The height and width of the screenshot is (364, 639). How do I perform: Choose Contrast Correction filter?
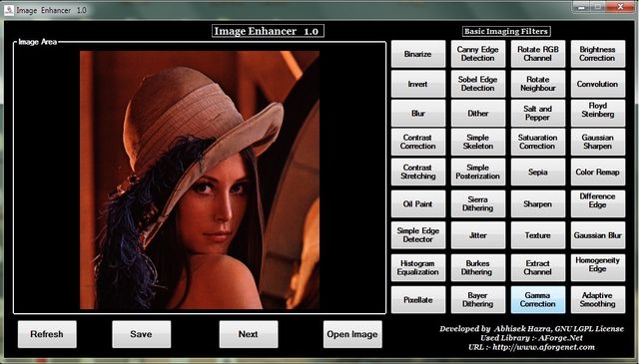(418, 142)
